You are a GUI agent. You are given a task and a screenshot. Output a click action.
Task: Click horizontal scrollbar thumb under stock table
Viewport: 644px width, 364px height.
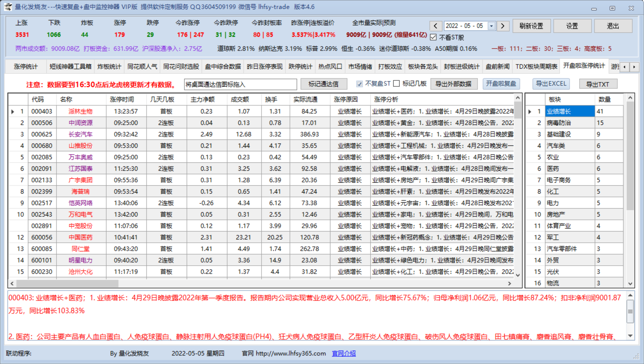67,284
